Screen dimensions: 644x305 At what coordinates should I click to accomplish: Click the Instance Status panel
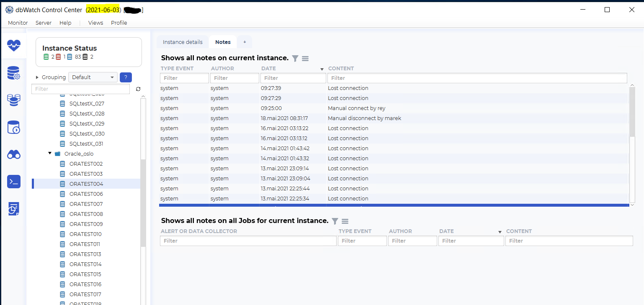pyautogui.click(x=89, y=52)
